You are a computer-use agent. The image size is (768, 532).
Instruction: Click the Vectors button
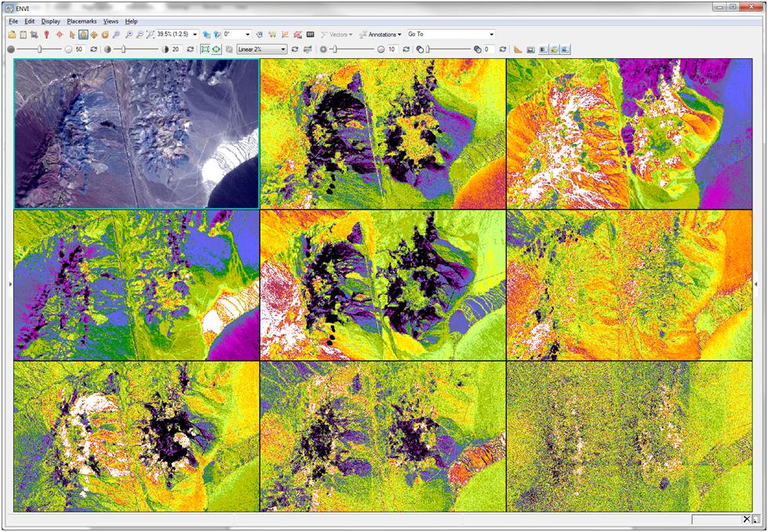tap(337, 35)
